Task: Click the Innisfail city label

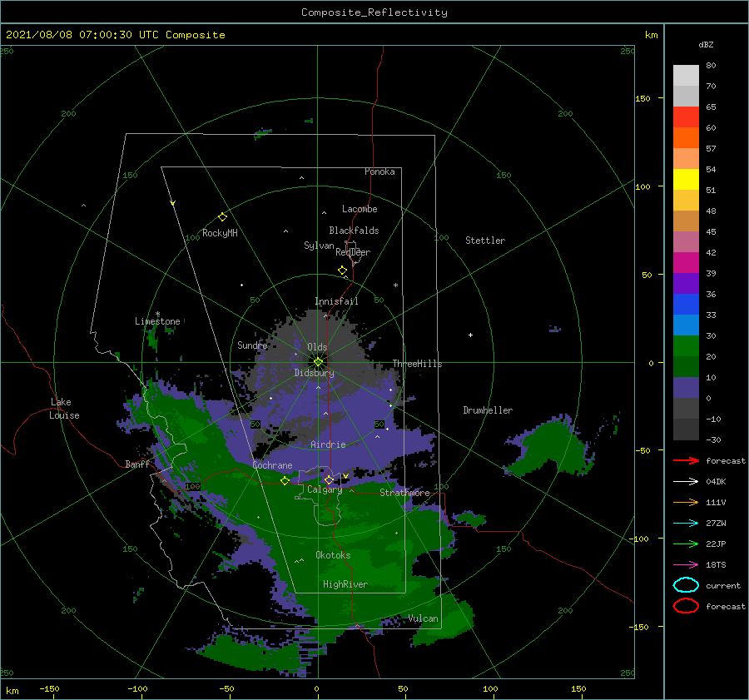Action: click(x=336, y=301)
